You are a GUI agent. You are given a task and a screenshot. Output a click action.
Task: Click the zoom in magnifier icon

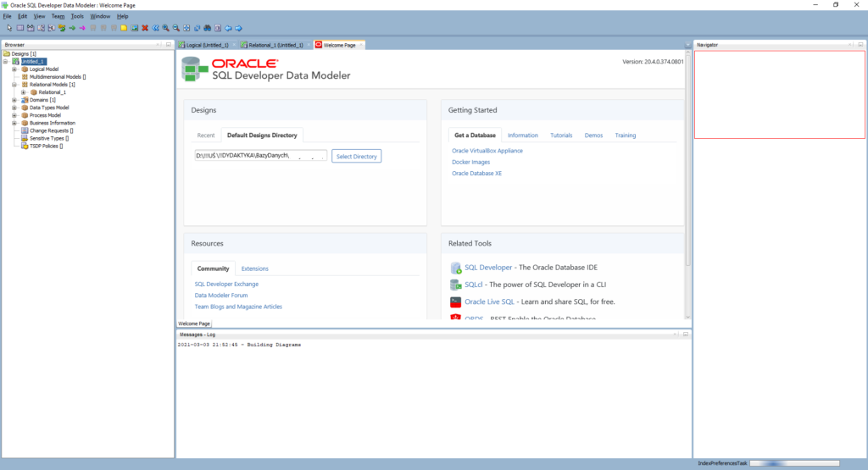165,28
